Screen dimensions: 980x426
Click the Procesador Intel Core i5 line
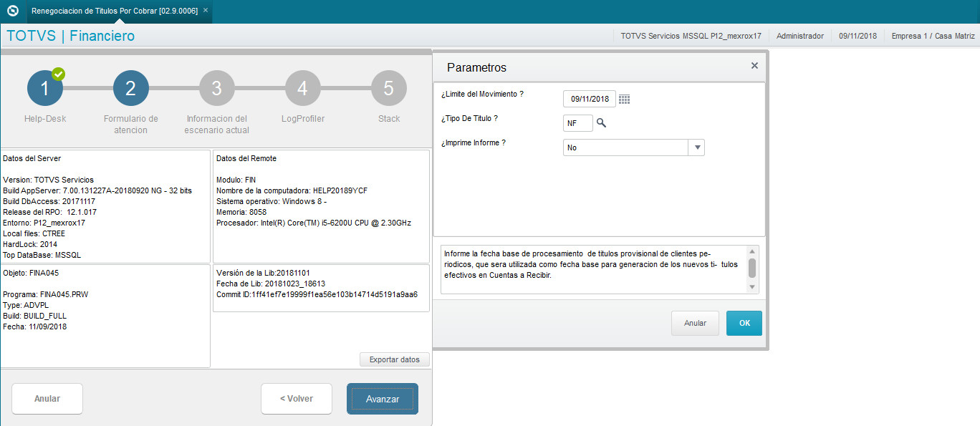pos(313,223)
